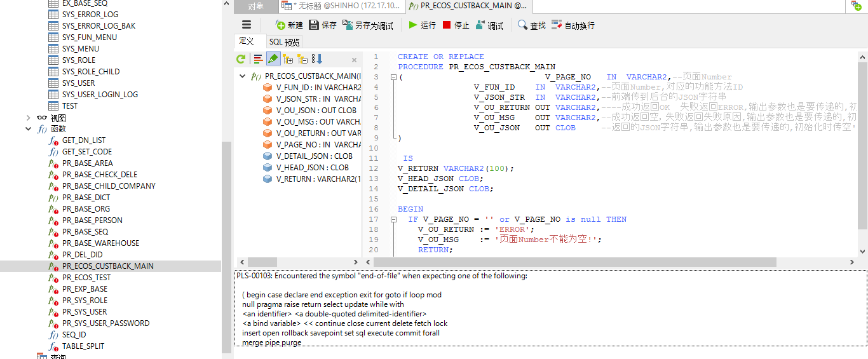The image size is (868, 359).
Task: Open the hamburger menu in the toolbar
Action: tap(247, 25)
